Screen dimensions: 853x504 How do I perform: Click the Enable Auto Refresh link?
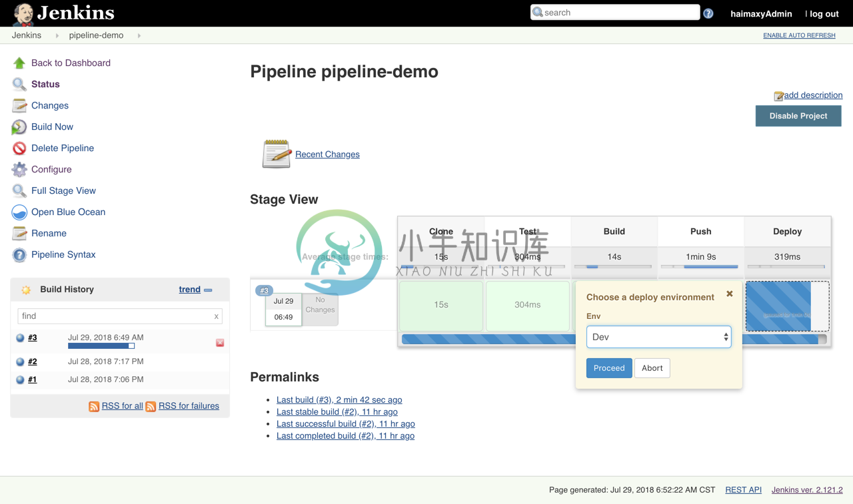pos(799,35)
